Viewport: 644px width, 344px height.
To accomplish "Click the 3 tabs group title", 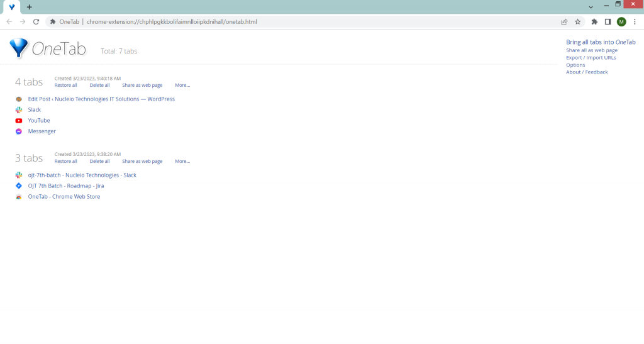I will click(29, 158).
